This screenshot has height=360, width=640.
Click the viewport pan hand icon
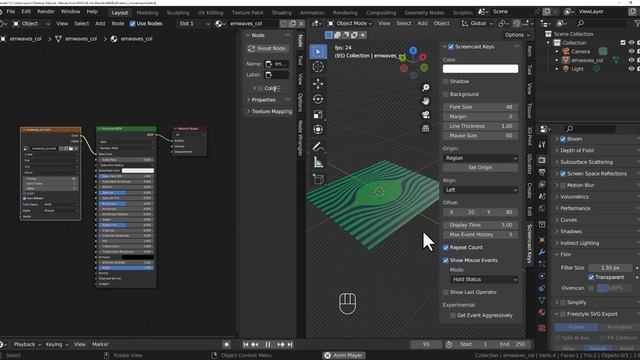click(425, 101)
